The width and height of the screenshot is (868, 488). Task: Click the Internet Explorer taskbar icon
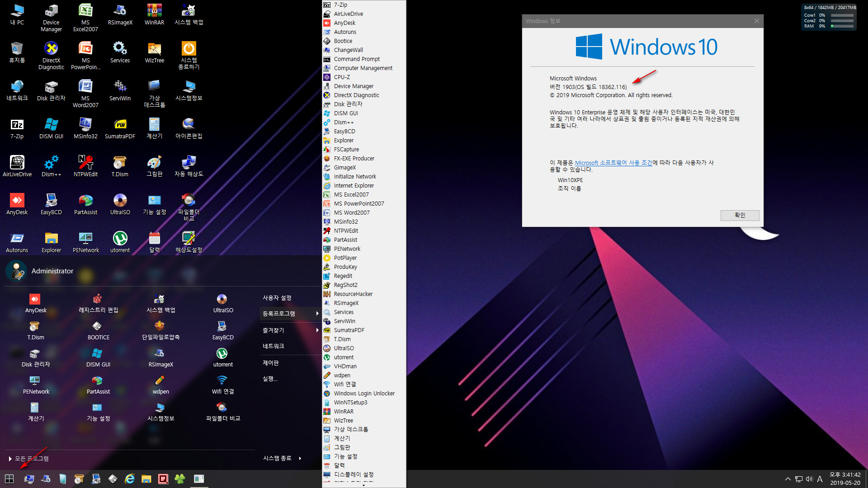pos(130,479)
